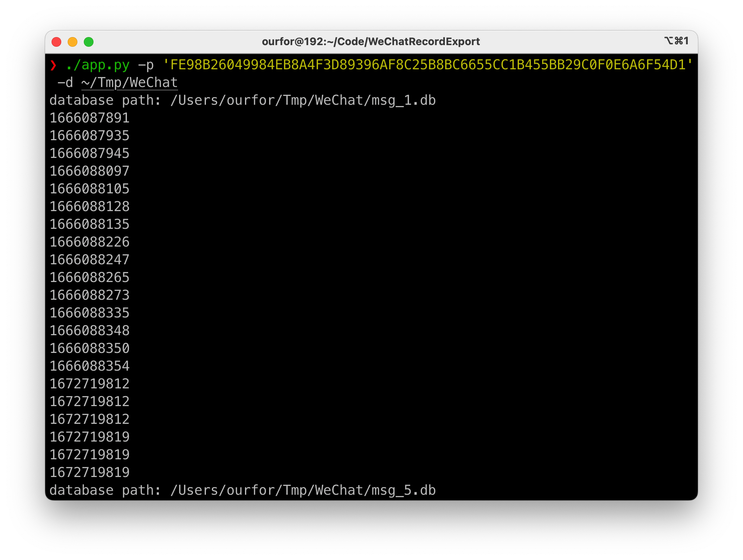
Task: Click the timestamp 1666087945
Action: (x=89, y=153)
